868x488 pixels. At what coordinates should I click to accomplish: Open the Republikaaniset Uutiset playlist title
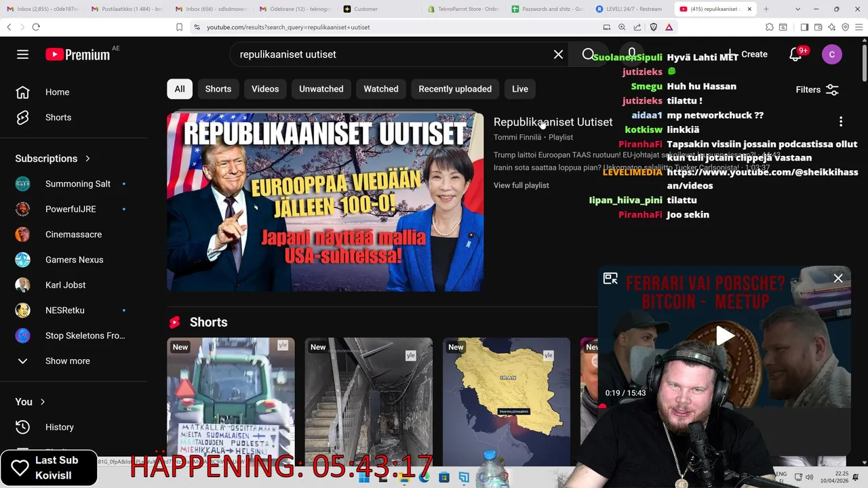553,122
